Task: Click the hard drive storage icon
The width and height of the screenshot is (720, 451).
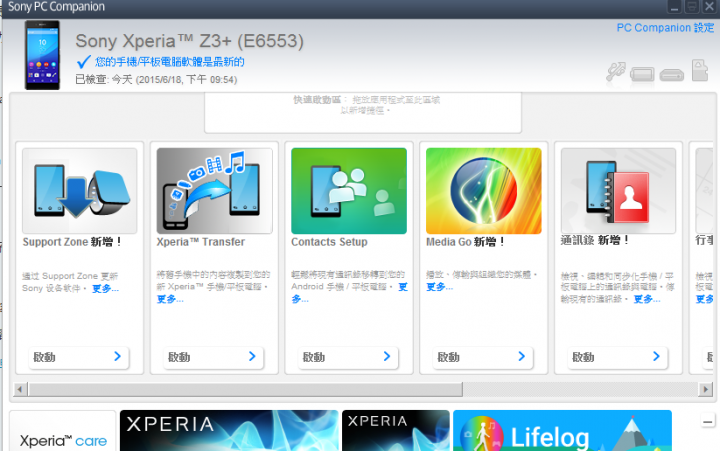Action: coord(672,75)
